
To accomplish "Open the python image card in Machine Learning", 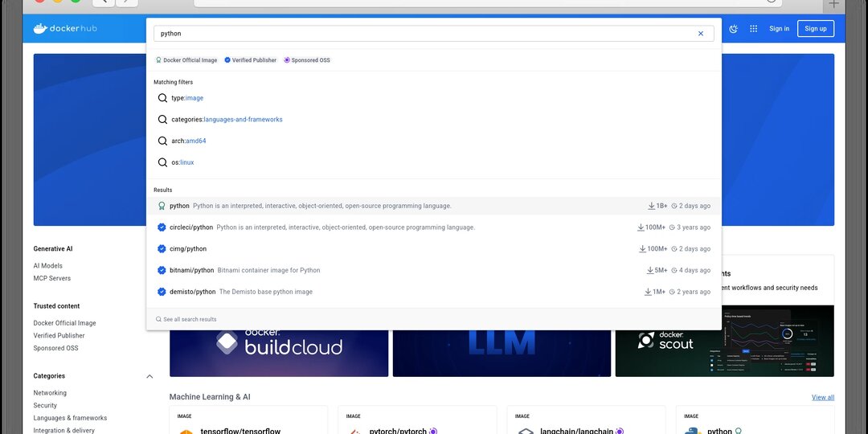I will tap(755, 420).
